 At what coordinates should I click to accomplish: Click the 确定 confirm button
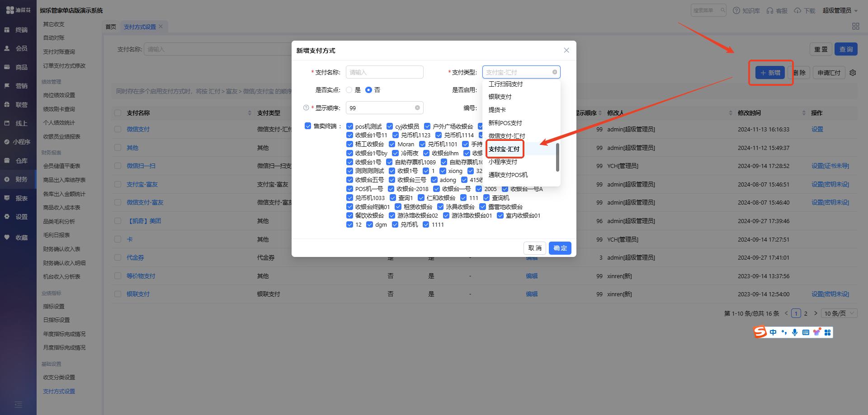pos(560,248)
